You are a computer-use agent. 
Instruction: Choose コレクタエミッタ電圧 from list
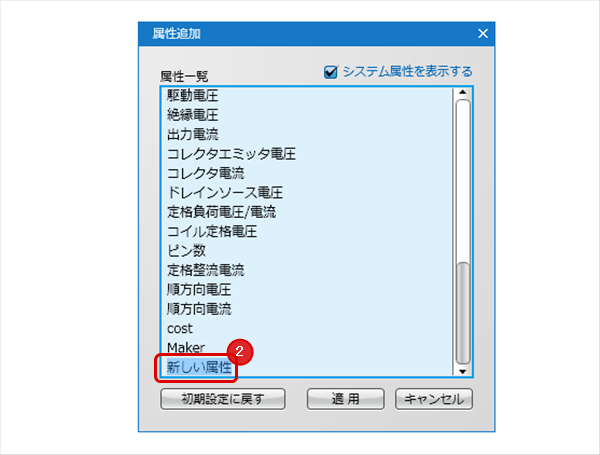click(x=231, y=154)
